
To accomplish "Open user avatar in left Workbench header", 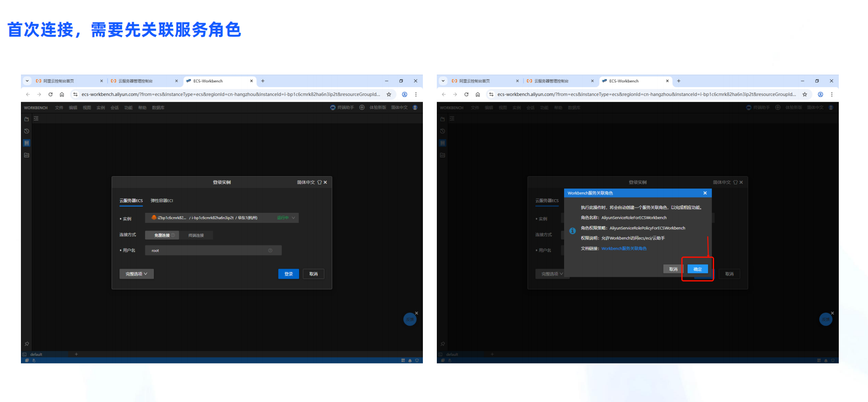I will point(415,107).
